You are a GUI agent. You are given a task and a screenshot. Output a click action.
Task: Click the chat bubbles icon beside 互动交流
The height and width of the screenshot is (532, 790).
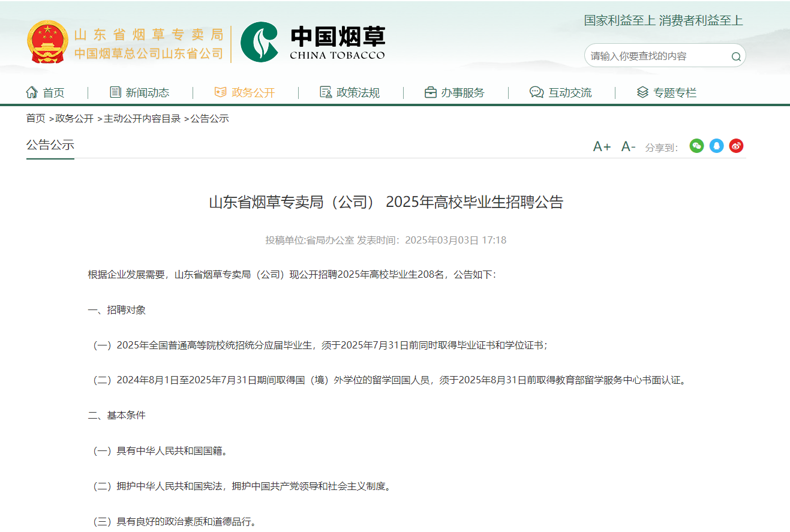(536, 92)
